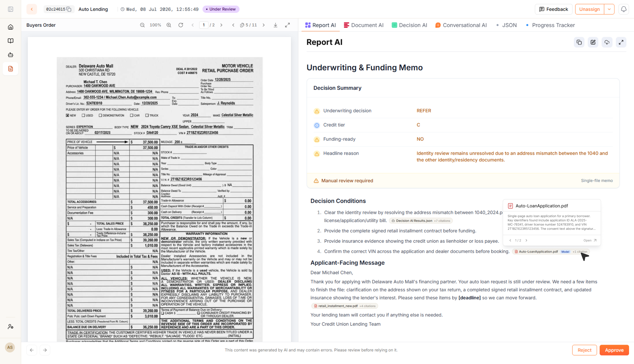This screenshot has height=364, width=634.
Task: Open the notifications bell
Action: click(624, 9)
